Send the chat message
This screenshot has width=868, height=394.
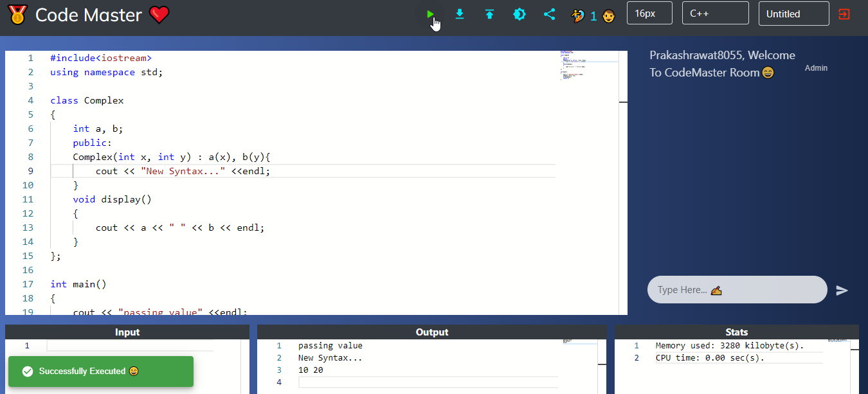[842, 290]
